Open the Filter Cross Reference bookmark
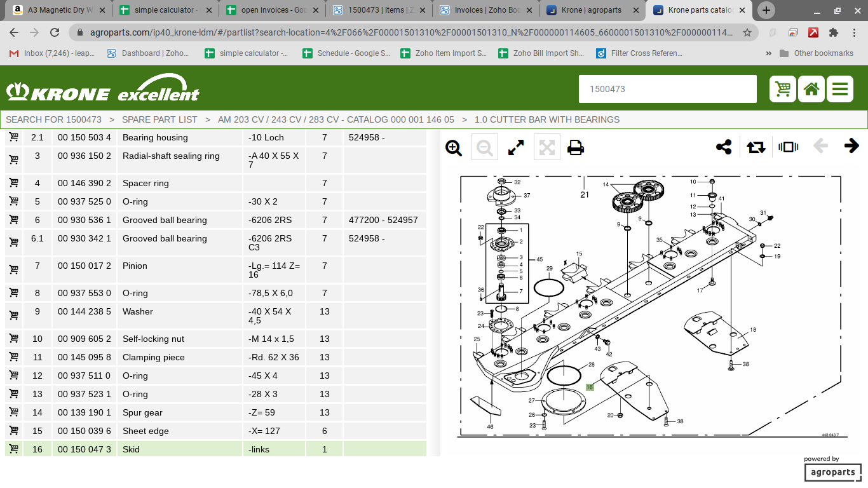868x488 pixels. click(x=639, y=53)
